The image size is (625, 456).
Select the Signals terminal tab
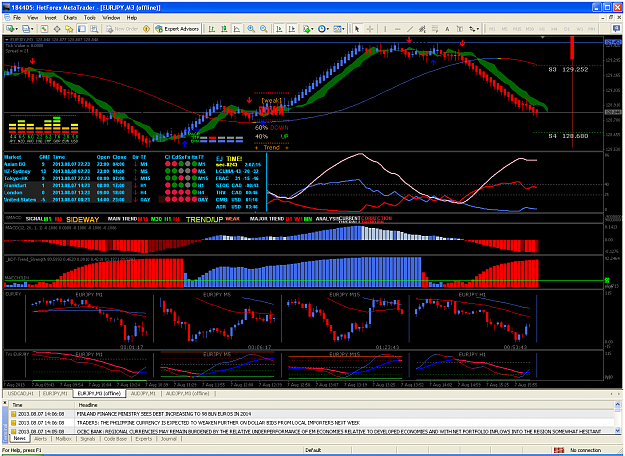88,438
